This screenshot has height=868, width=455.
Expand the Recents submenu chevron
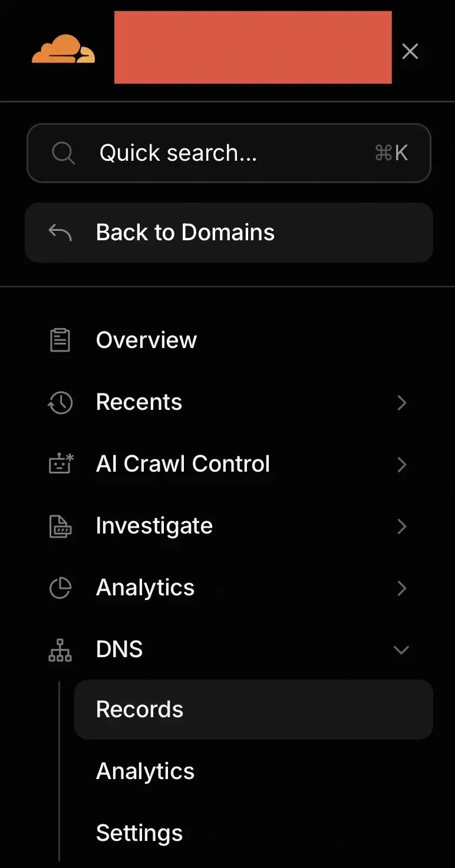coord(402,403)
